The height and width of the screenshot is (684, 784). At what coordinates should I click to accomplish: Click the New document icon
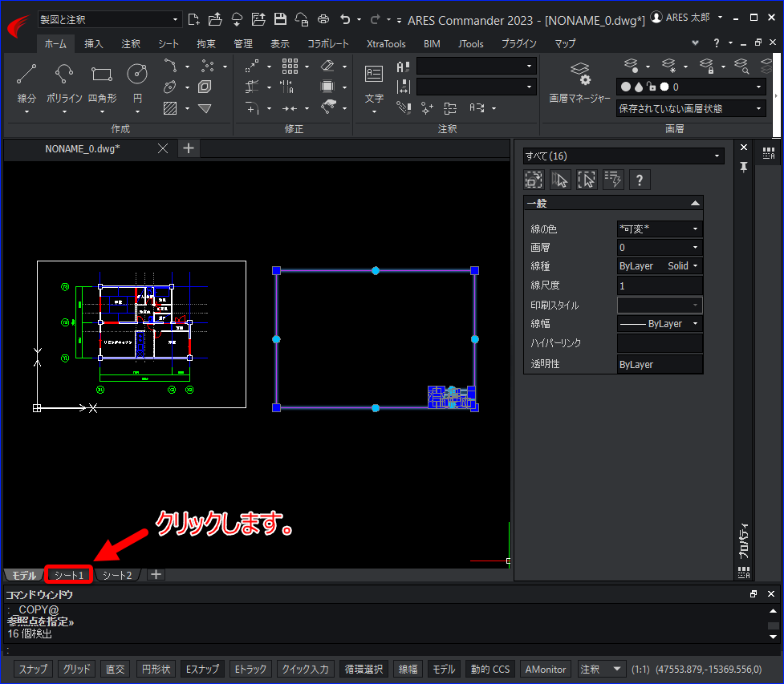pyautogui.click(x=193, y=19)
